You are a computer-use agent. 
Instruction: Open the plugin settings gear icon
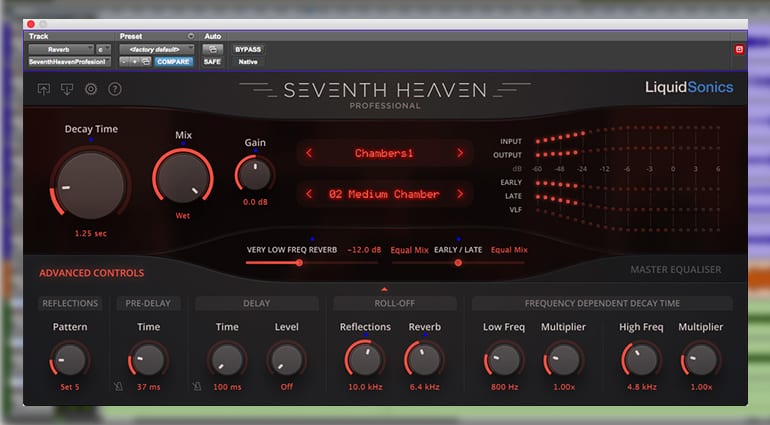click(x=91, y=89)
